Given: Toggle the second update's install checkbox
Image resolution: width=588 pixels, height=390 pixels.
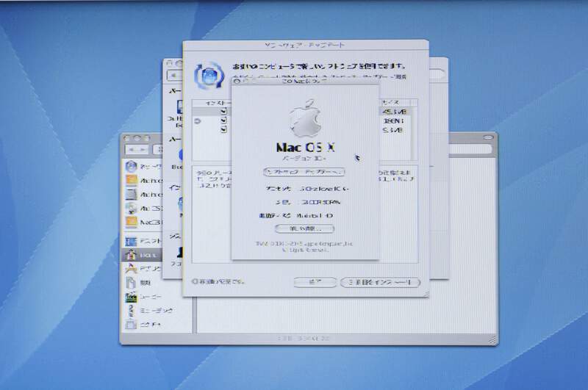Looking at the screenshot, I should click(x=223, y=120).
